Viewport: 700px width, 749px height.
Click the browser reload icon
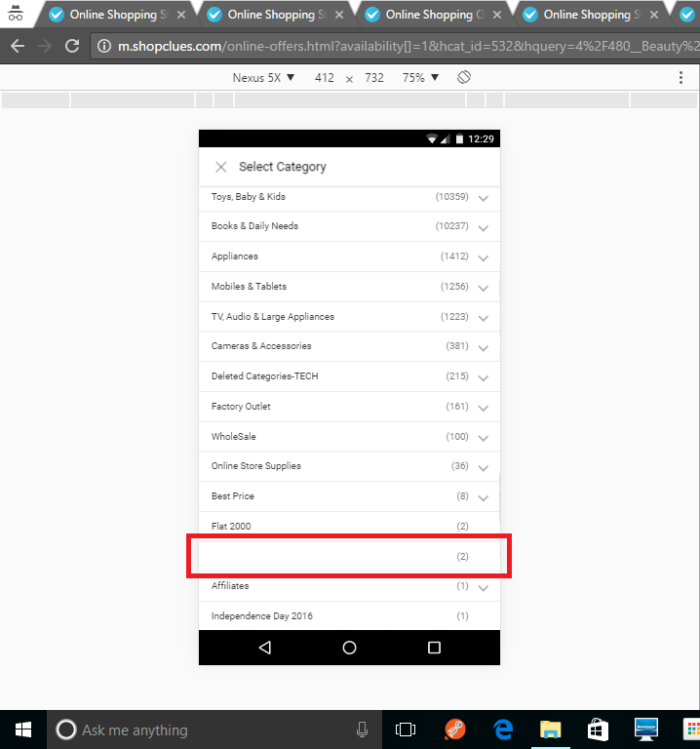72,46
